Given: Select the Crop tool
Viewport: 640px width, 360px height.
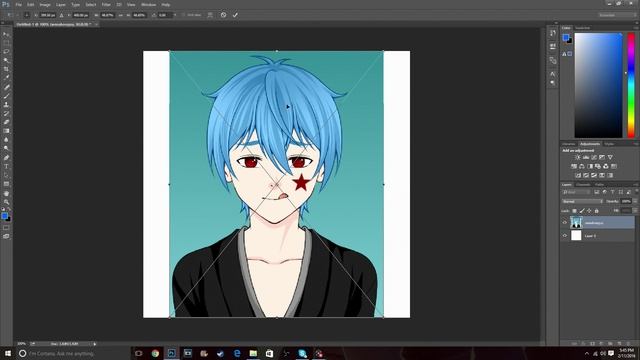Looking at the screenshot, I should [6, 69].
